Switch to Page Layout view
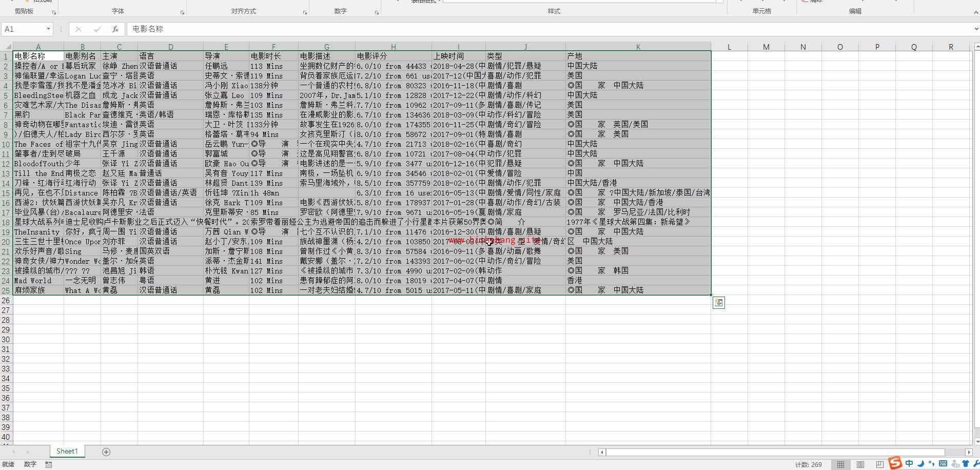This screenshot has width=980, height=470. coord(860,464)
